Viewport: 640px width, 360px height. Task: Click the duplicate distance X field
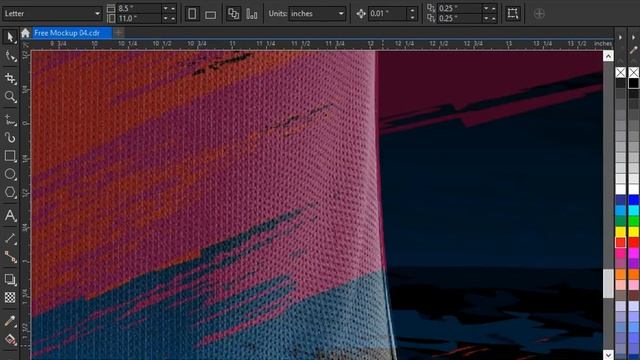tap(459, 8)
